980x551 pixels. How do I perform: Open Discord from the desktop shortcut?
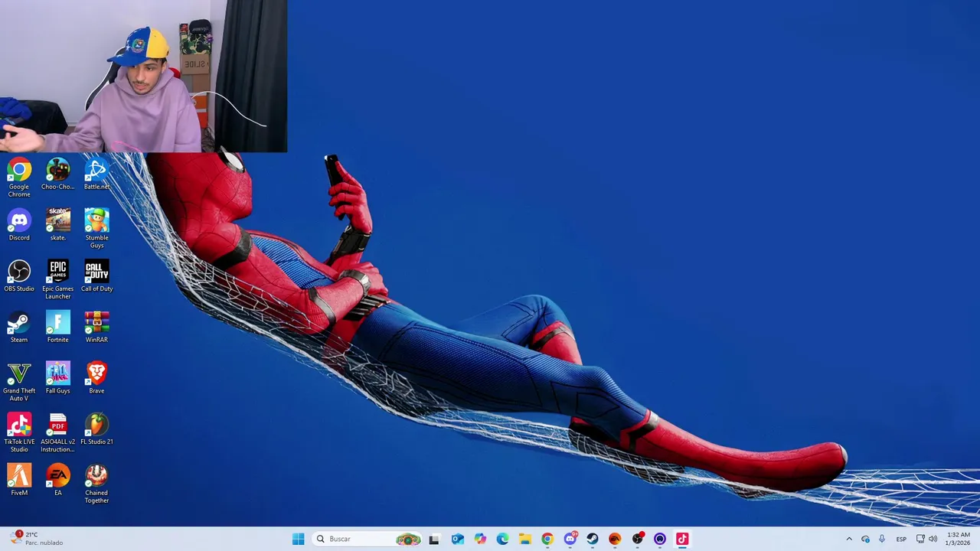(19, 225)
